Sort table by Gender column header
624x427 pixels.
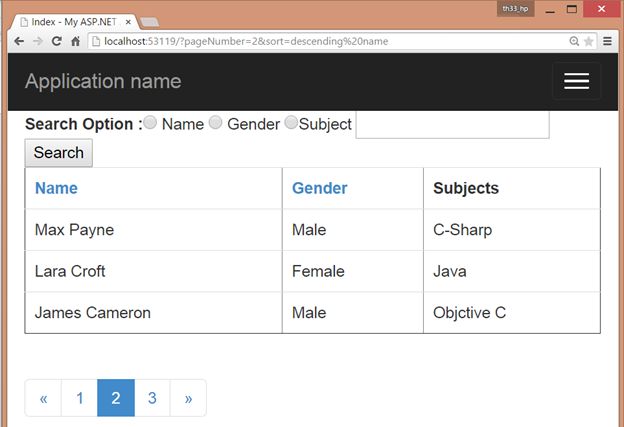(319, 188)
